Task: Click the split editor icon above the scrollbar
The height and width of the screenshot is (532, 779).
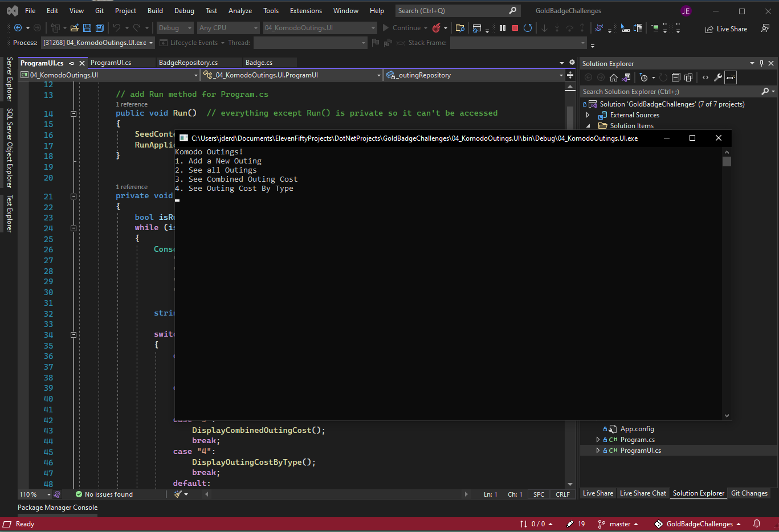Action: coord(570,75)
